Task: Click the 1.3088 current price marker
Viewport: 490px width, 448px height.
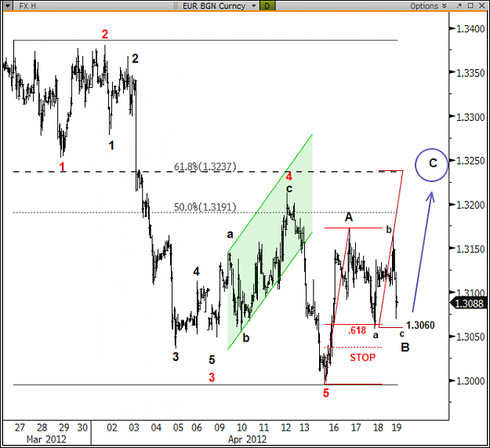Action: tap(468, 304)
